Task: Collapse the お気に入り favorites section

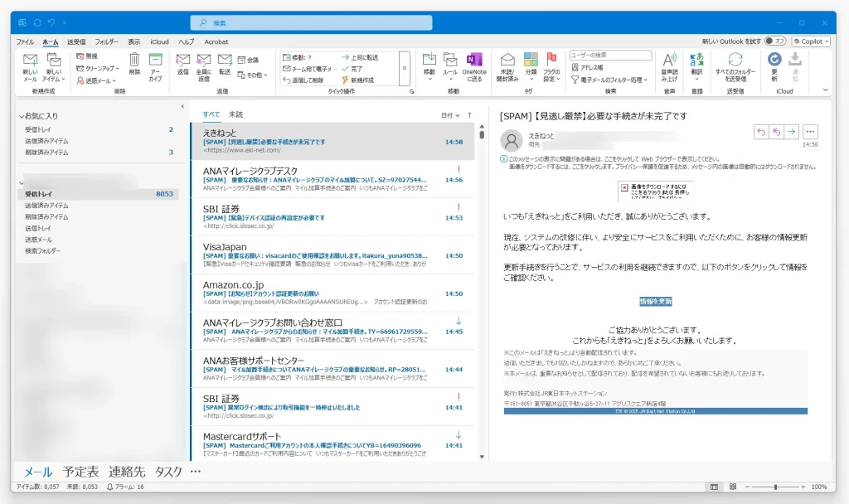Action: [22, 116]
